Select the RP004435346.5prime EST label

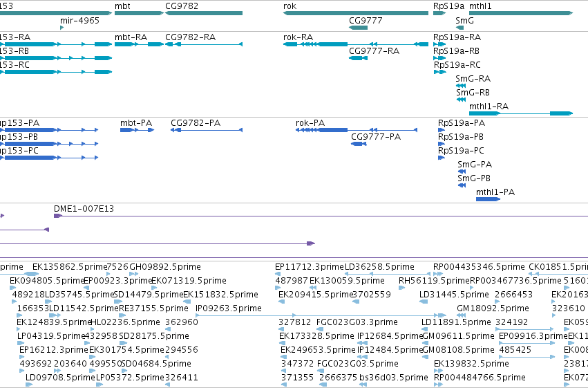[479, 267]
